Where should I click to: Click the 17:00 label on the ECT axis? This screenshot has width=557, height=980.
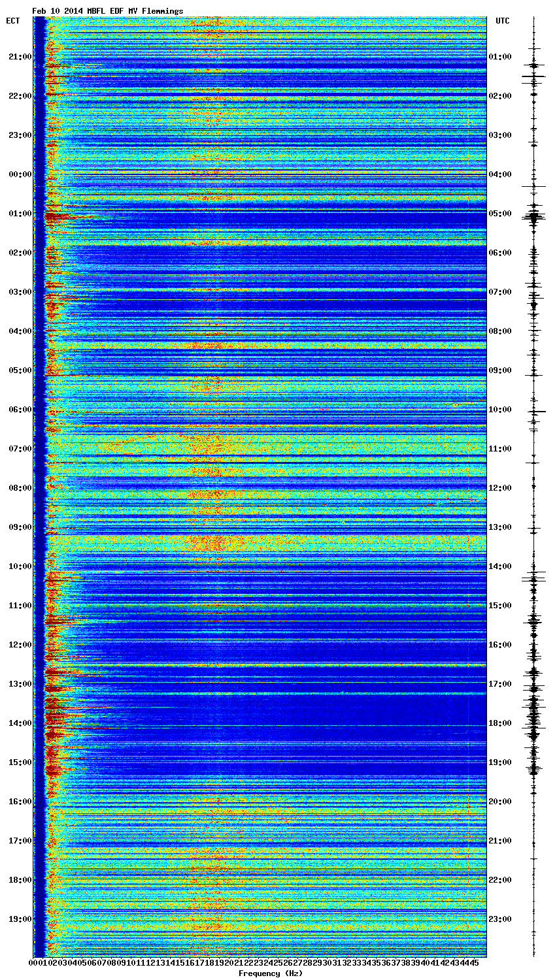pyautogui.click(x=20, y=841)
